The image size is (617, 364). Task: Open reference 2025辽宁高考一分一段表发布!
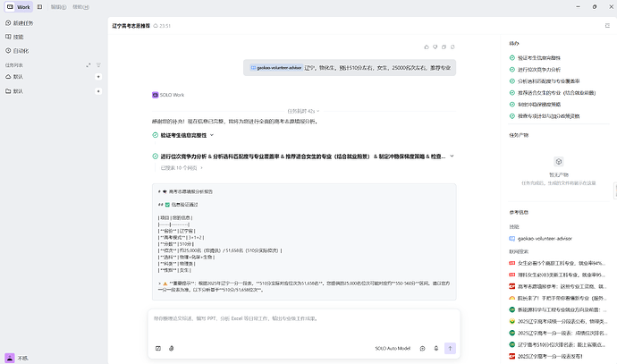point(545,356)
